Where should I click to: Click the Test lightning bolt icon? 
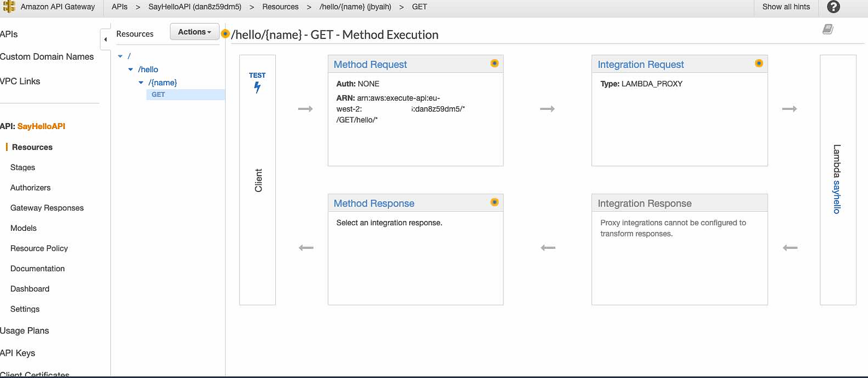257,88
